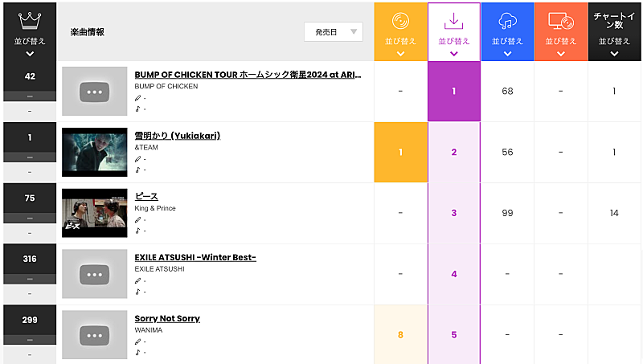Select 並び替え in the red video column
This screenshot has width=643, height=364.
pyautogui.click(x=560, y=41)
